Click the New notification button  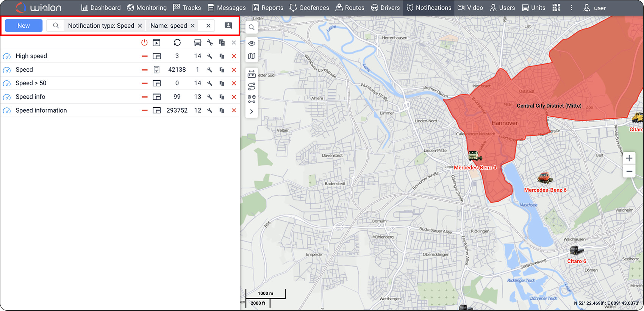[x=23, y=25]
